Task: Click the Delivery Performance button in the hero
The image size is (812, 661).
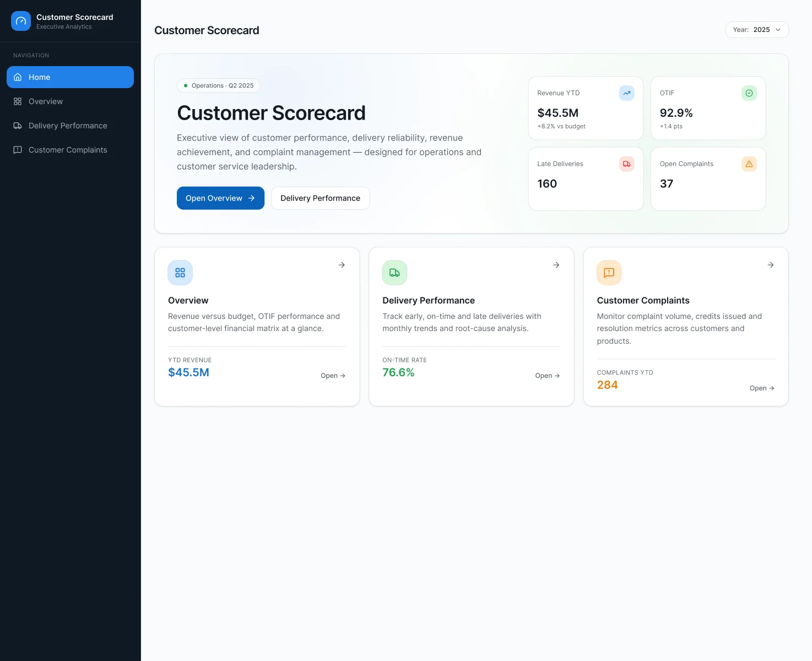Action: tap(320, 198)
